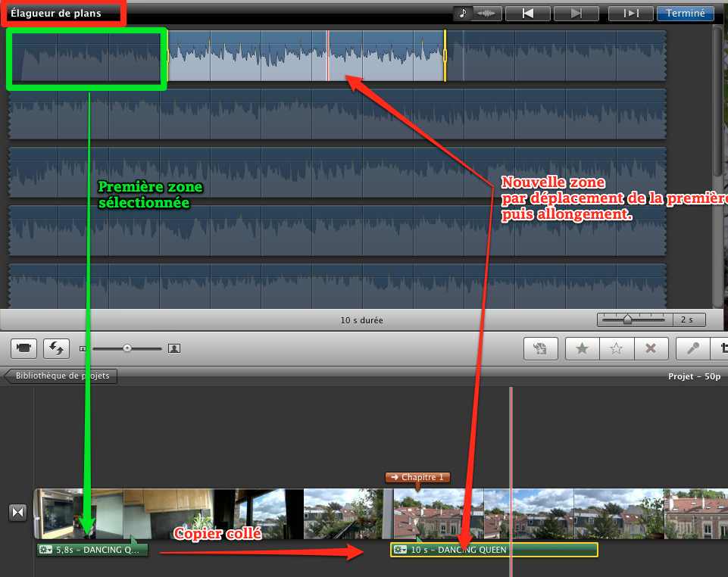Click the Terminé button in clip trimmer

[685, 13]
